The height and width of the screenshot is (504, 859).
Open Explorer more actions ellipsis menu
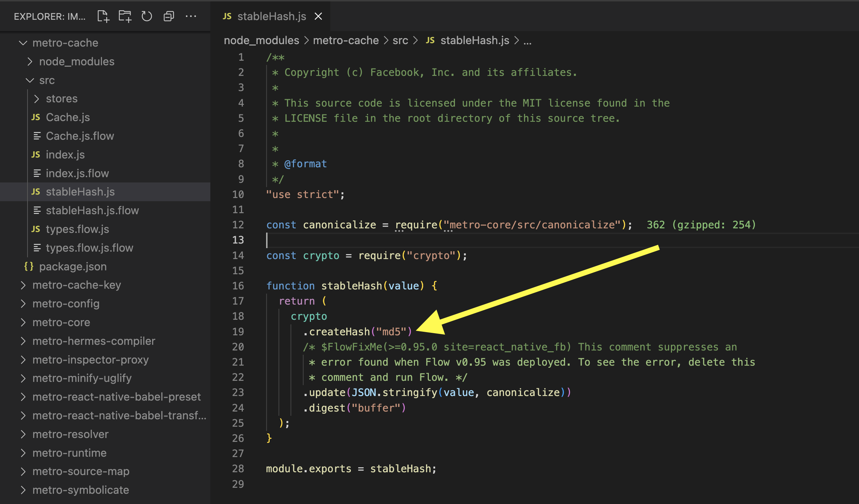click(x=191, y=16)
